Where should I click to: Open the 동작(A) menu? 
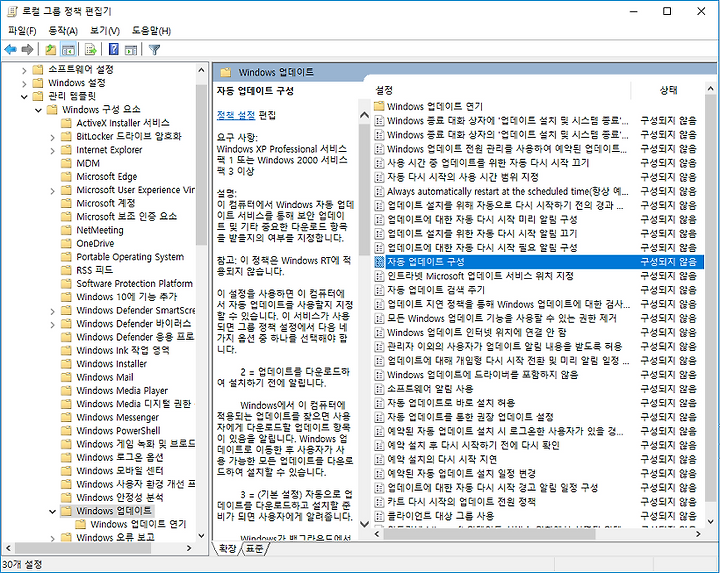63,31
